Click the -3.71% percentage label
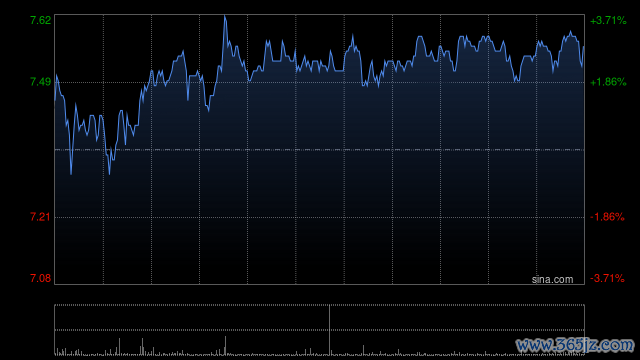This screenshot has width=640, height=360. tap(607, 278)
